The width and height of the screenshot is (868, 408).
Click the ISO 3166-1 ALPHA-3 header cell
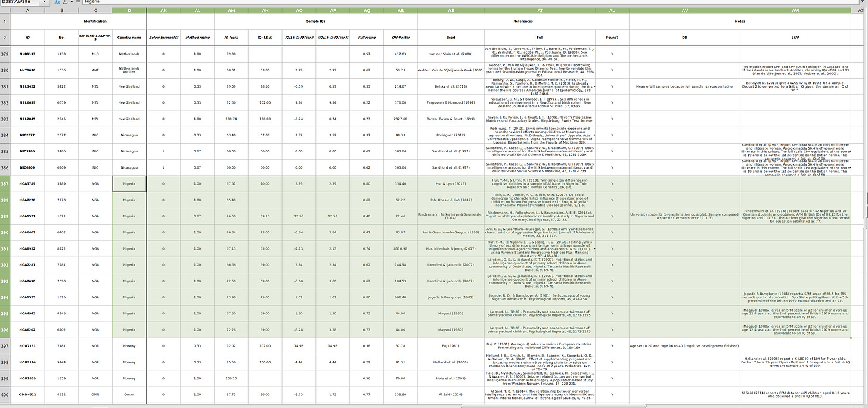(x=95, y=38)
